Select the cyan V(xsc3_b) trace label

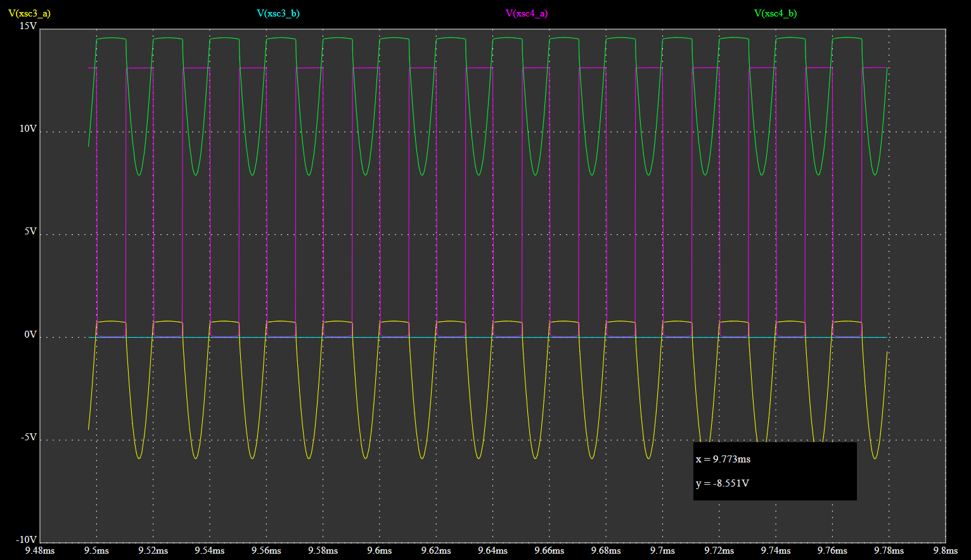tap(278, 13)
